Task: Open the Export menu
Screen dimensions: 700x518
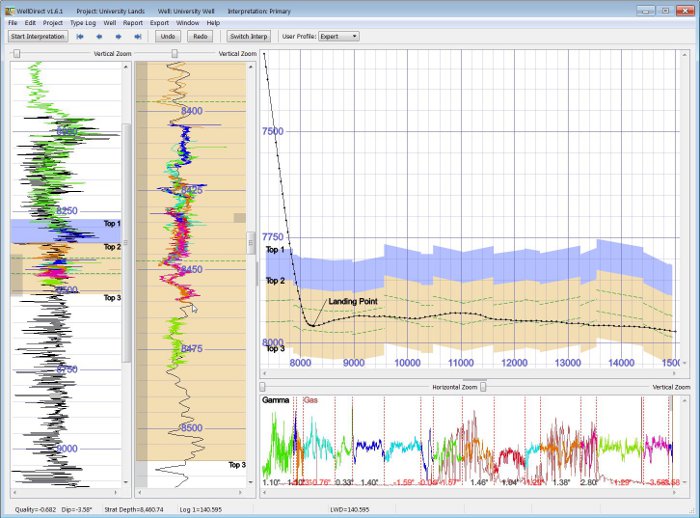Action: [159, 23]
